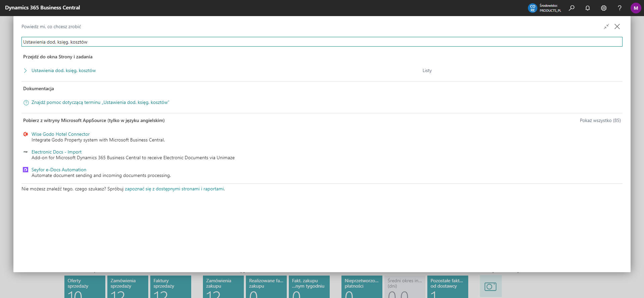Click the search text input field
644x298 pixels.
click(x=322, y=42)
